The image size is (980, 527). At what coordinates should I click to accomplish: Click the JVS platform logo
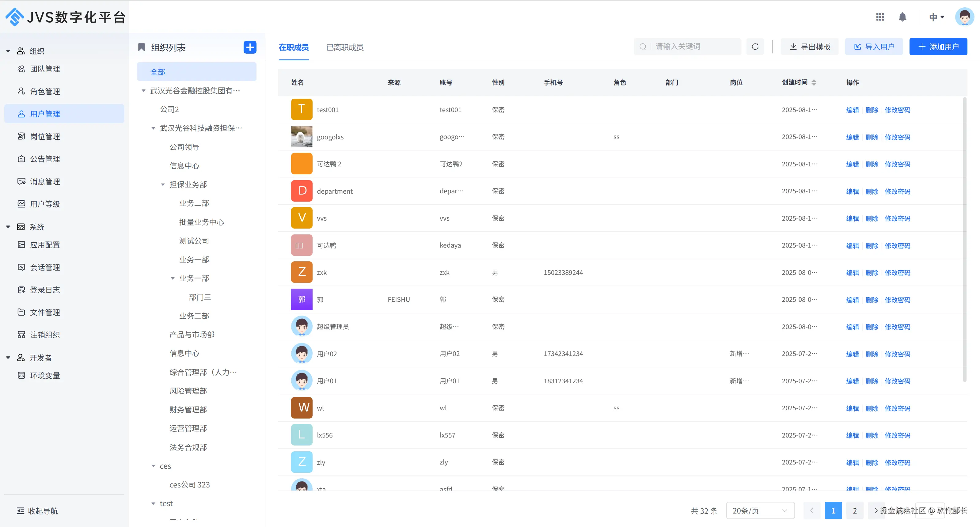(x=15, y=17)
